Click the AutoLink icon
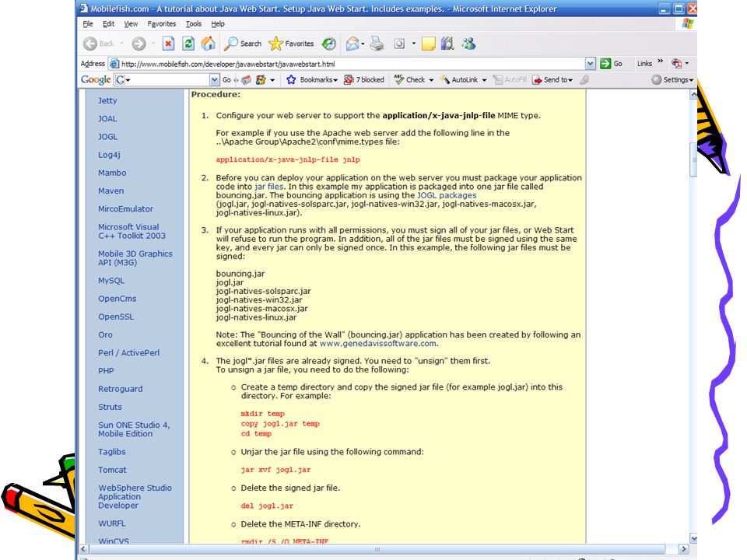This screenshot has height=560, width=747. (x=445, y=79)
